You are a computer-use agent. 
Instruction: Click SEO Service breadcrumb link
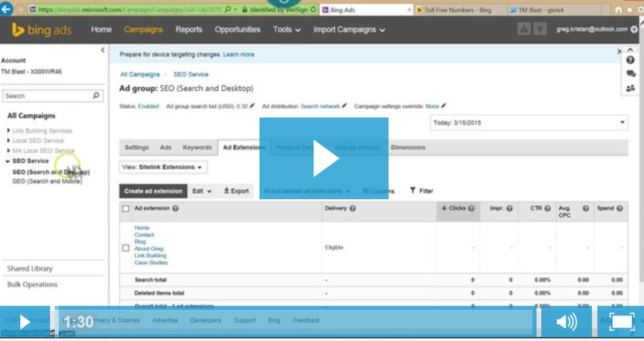[x=191, y=74]
